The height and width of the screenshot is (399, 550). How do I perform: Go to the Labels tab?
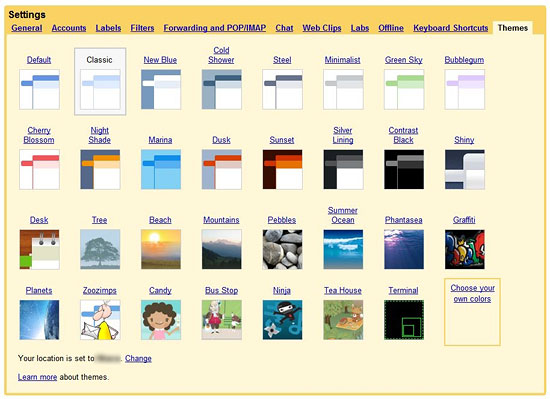pos(108,28)
